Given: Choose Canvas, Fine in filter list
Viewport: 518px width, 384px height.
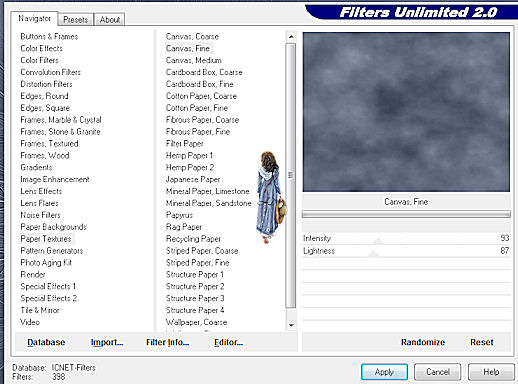Looking at the screenshot, I should 188,48.
